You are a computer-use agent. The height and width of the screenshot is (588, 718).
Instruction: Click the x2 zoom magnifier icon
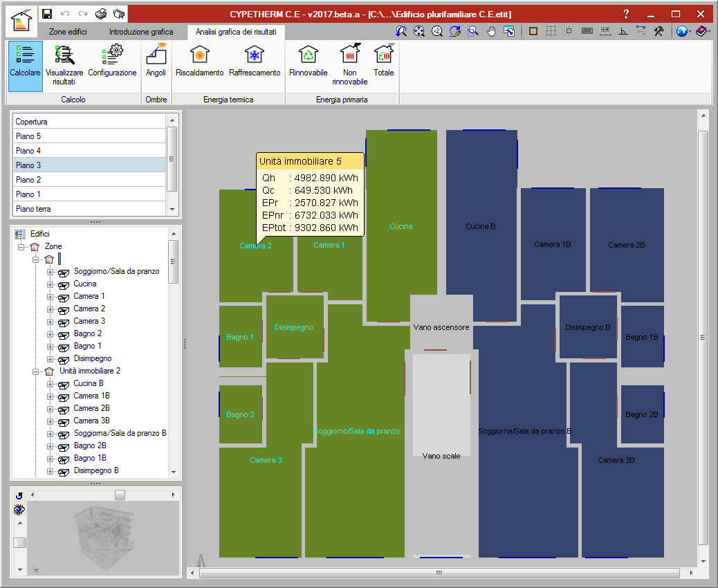coord(437,31)
